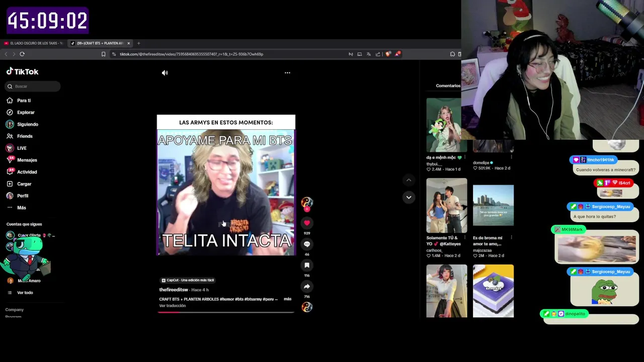This screenshot has width=644, height=362.
Task: Go forward in browser history
Action: (14, 54)
